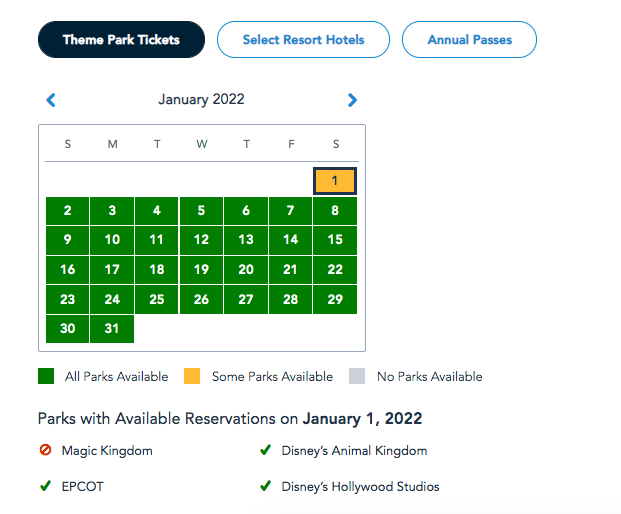Click the yellow Some Parks Available swatch
The height and width of the screenshot is (514, 621).
[192, 376]
